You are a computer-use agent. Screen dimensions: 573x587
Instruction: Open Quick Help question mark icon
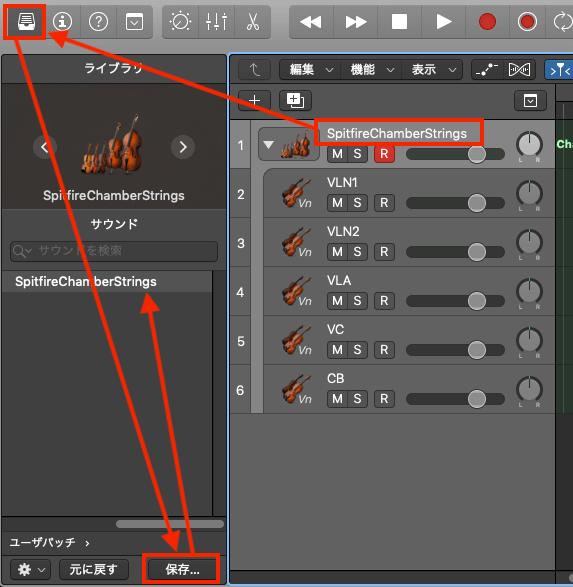coord(98,22)
